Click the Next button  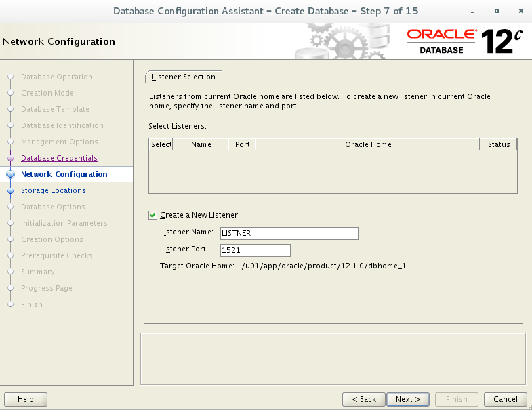[x=408, y=399]
